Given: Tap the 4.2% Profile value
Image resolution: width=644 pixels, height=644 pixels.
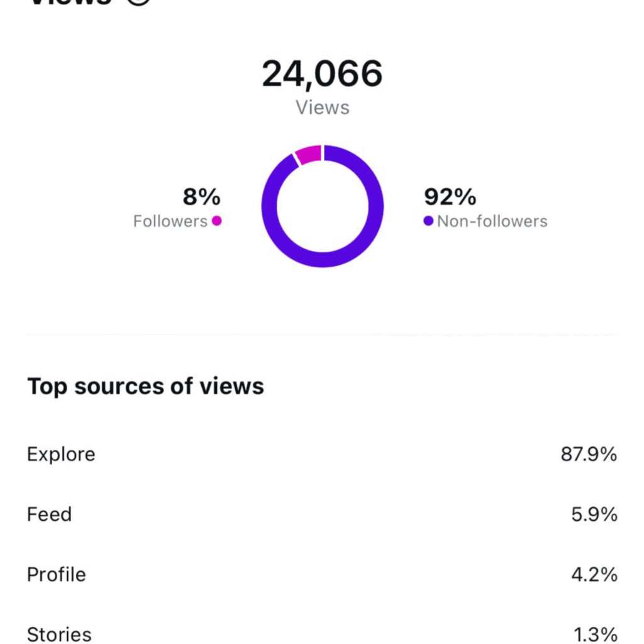Looking at the screenshot, I should (594, 575).
